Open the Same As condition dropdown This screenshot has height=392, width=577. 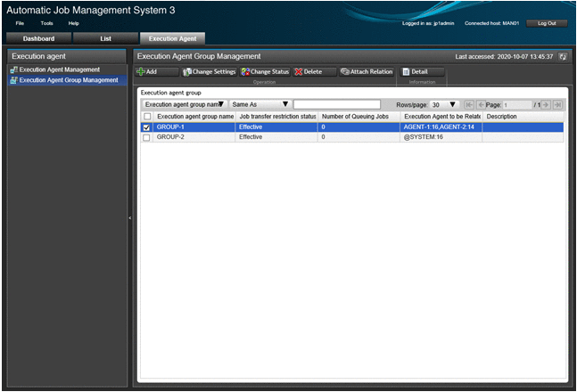(x=260, y=104)
